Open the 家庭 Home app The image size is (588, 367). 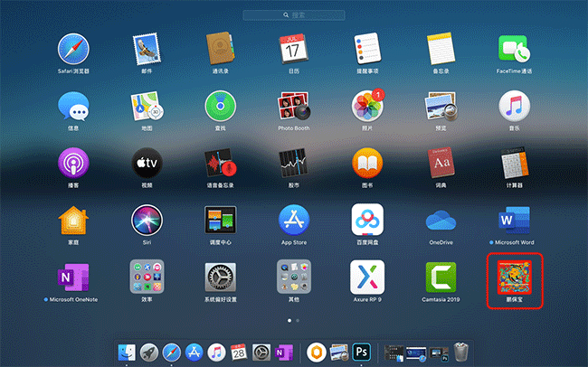tap(73, 221)
